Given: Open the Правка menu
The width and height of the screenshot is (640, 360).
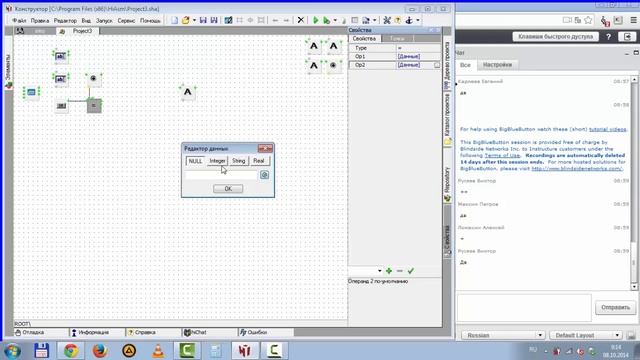Looking at the screenshot, I should [40, 20].
